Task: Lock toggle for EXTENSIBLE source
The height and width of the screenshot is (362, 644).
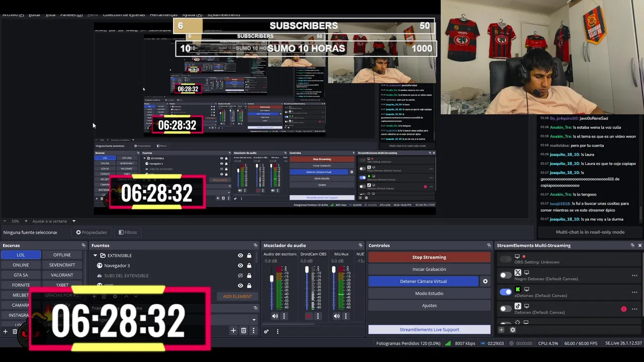Action: coord(249,255)
